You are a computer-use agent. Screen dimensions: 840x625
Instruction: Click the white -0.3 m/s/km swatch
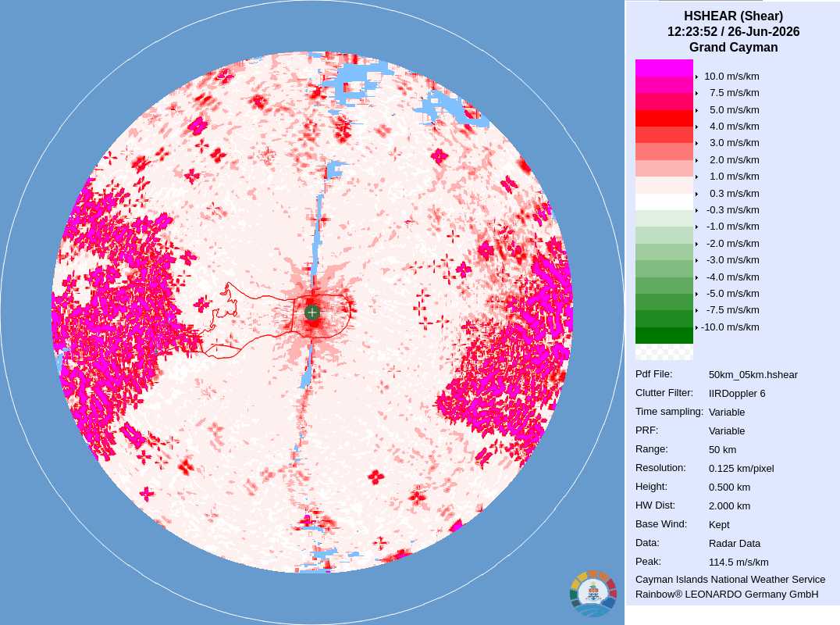pyautogui.click(x=664, y=202)
